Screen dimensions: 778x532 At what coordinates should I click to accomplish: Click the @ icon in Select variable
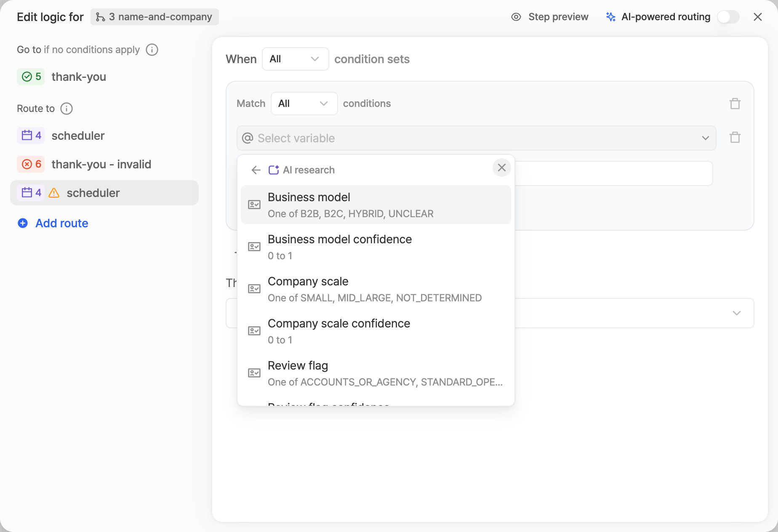(248, 138)
